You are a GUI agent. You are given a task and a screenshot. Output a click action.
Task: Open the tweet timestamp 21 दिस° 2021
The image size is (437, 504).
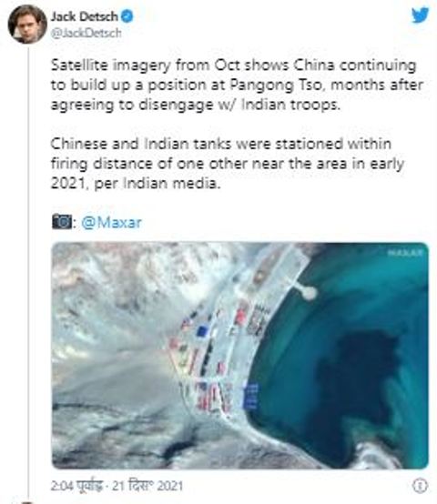(x=147, y=486)
